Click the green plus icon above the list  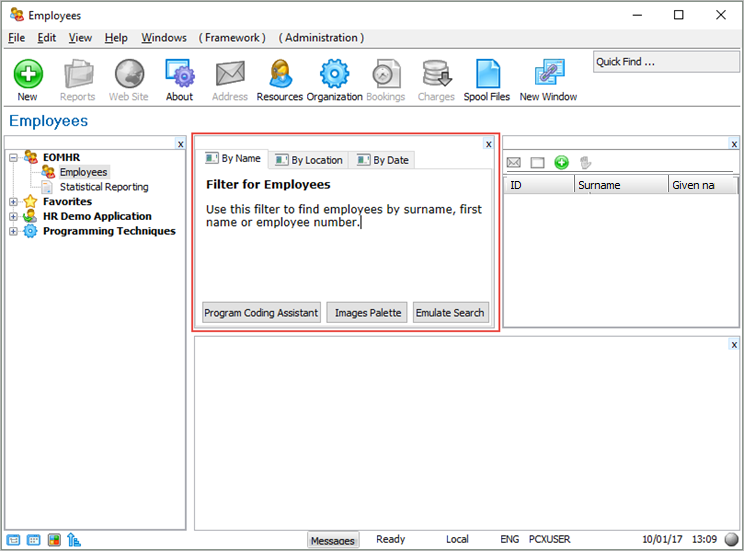click(x=561, y=163)
